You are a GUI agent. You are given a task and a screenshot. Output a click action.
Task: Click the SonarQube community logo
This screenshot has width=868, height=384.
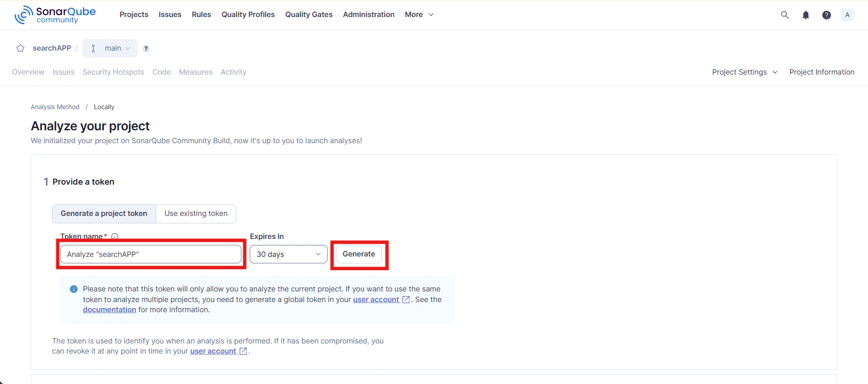click(x=55, y=15)
